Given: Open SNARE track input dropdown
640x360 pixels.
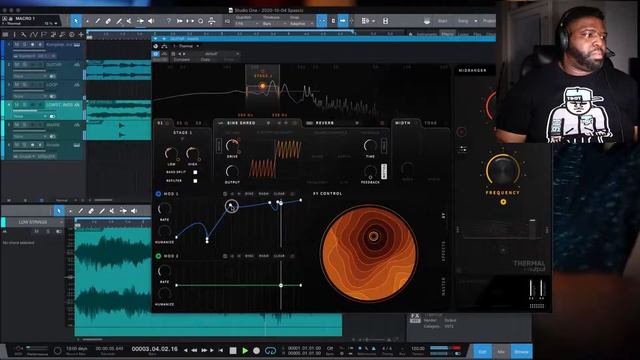Looking at the screenshot, I should (30, 136).
